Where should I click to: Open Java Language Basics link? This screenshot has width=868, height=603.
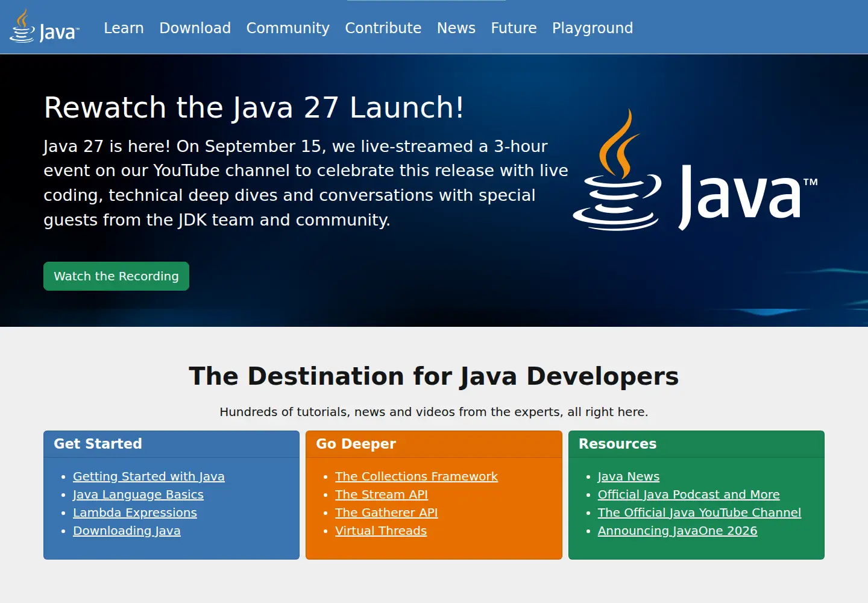click(138, 494)
